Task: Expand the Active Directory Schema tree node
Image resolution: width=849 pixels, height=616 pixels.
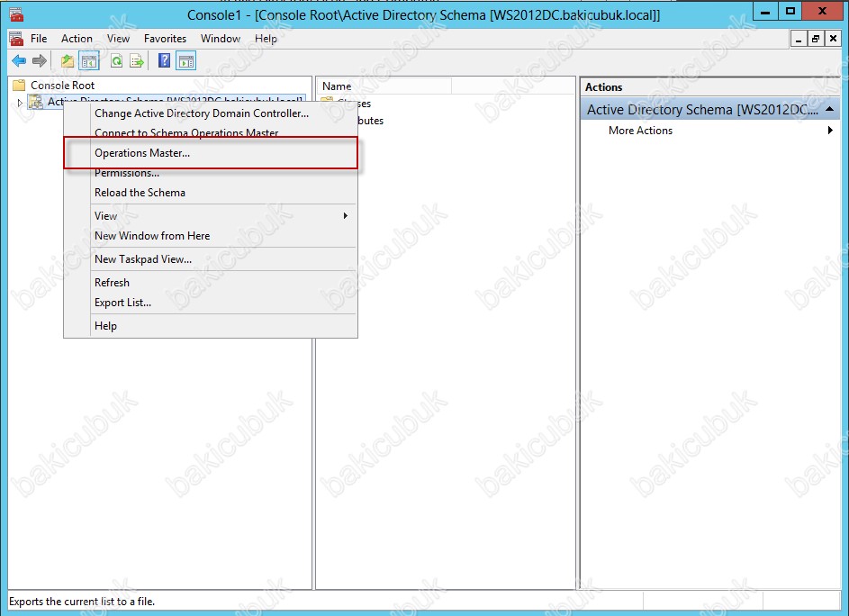Action: pos(20,102)
